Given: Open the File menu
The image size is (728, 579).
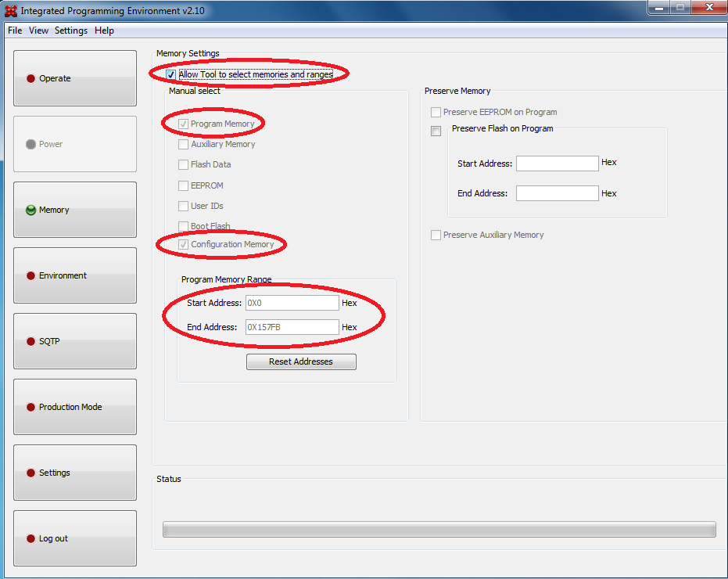Looking at the screenshot, I should [14, 31].
